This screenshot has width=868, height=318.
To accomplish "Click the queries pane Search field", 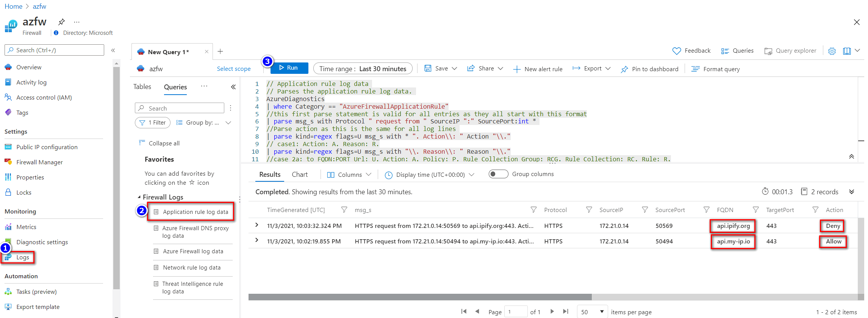I will click(x=180, y=108).
